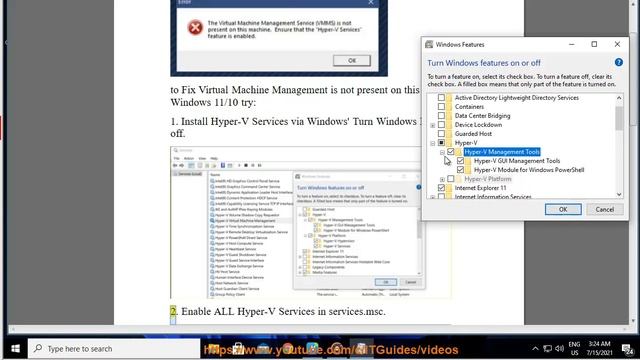
Task: Click the Windows Features title bar icon
Action: [429, 44]
